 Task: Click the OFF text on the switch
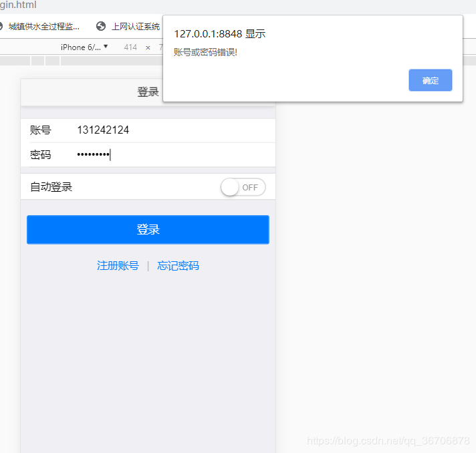coord(250,188)
